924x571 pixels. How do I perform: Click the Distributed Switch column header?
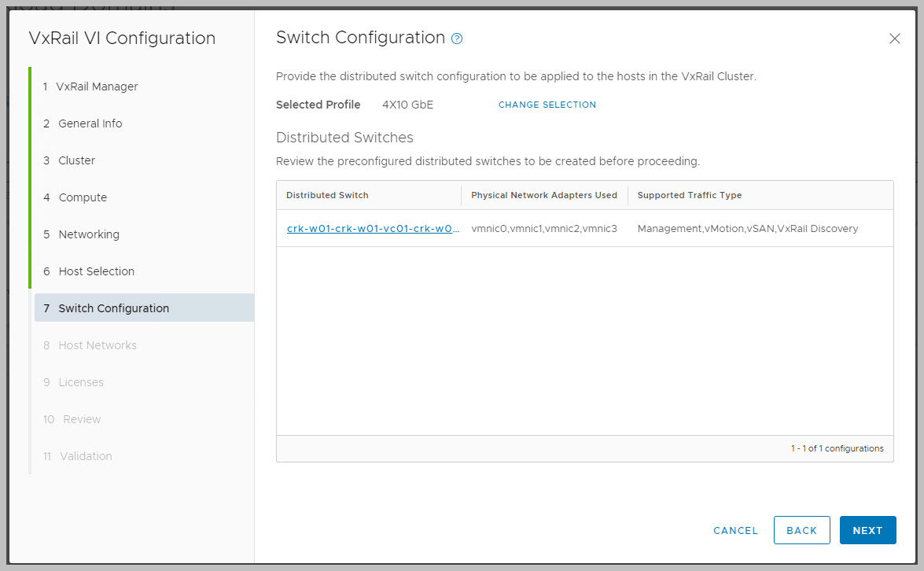pyautogui.click(x=327, y=195)
